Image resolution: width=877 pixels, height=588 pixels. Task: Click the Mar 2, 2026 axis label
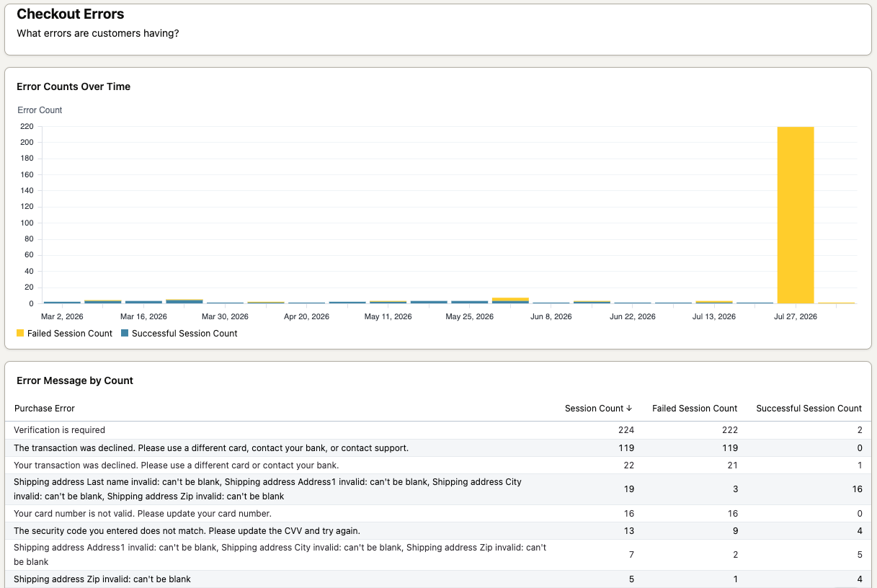pos(62,316)
